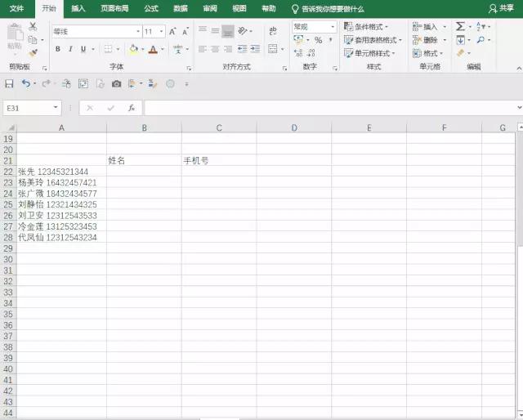Open 条件格式 conditional formatting menu
Viewport: 523px width, 420px height.
pyautogui.click(x=366, y=26)
